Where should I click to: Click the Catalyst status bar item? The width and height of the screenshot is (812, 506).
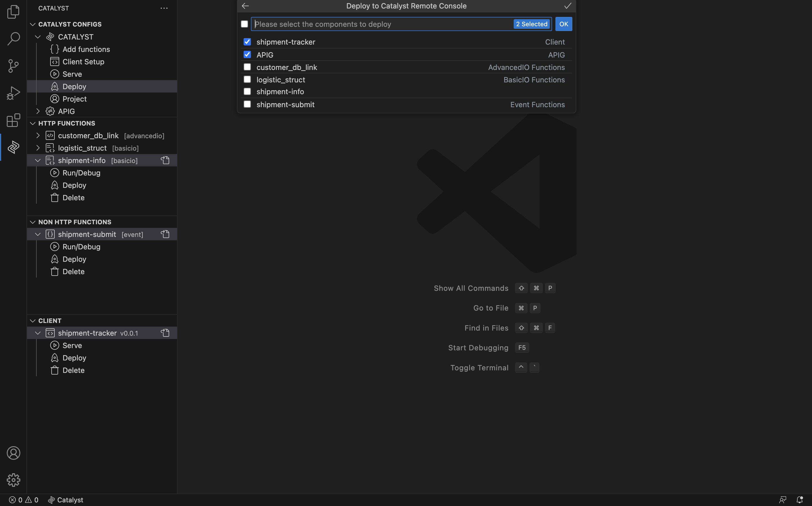click(65, 500)
